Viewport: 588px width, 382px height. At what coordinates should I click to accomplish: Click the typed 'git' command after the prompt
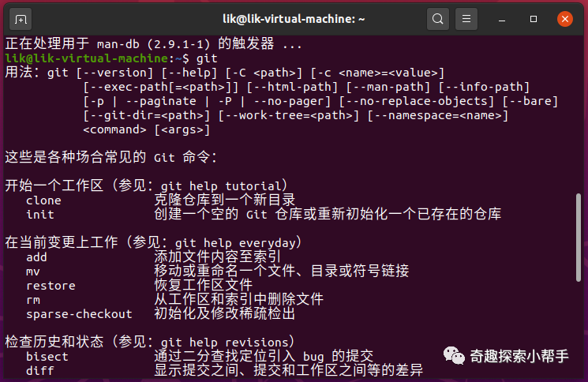207,58
